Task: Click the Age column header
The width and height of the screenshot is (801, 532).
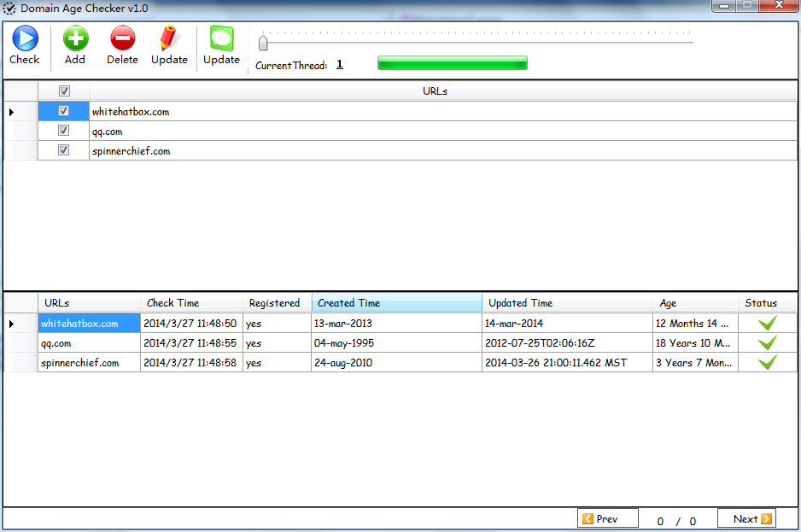Action: coord(694,303)
